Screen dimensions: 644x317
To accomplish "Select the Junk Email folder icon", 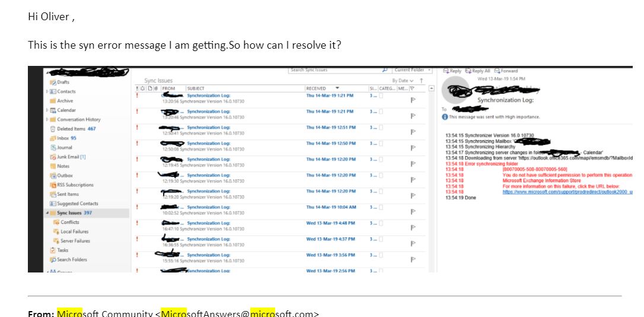I will [x=53, y=157].
